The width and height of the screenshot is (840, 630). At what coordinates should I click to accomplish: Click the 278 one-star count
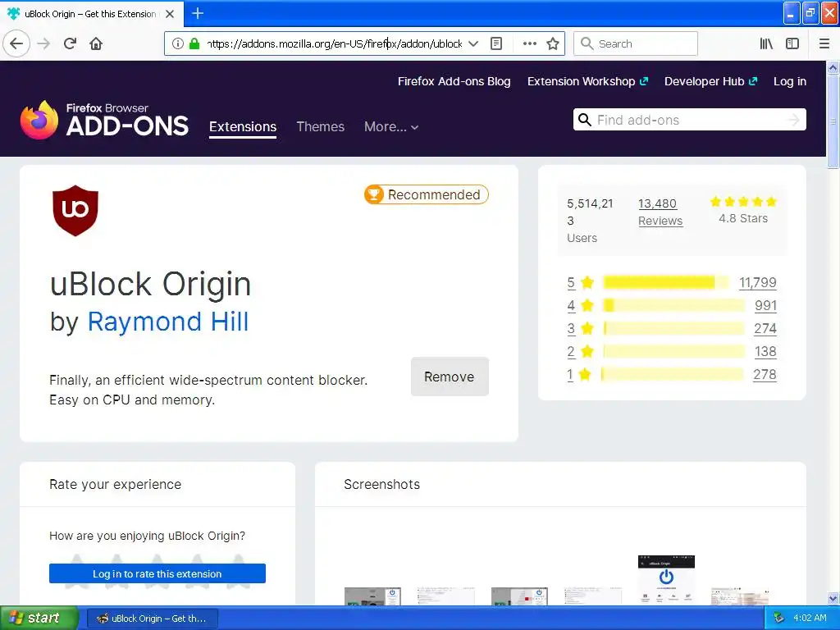pos(765,374)
